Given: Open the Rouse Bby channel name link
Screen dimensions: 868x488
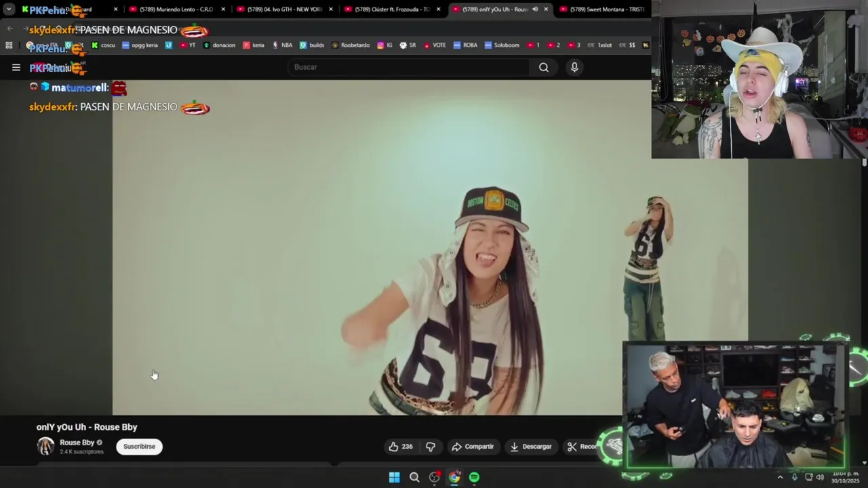Looking at the screenshot, I should 77,443.
